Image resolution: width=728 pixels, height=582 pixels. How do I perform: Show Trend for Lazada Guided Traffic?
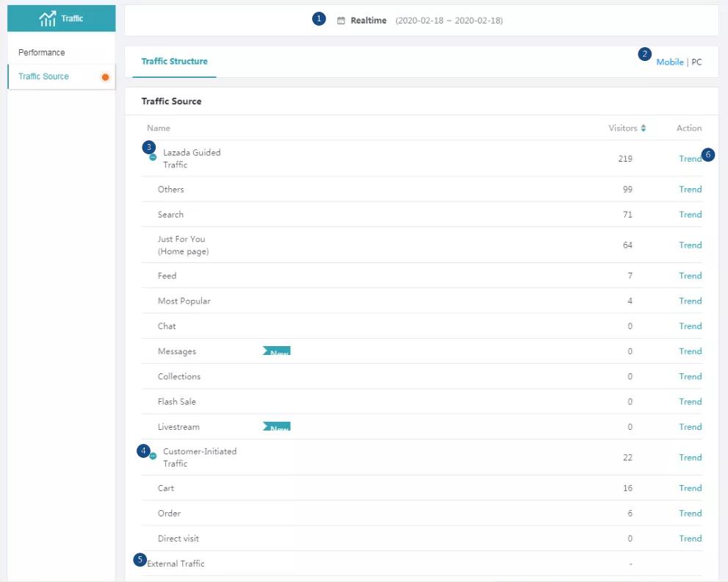pyautogui.click(x=689, y=159)
